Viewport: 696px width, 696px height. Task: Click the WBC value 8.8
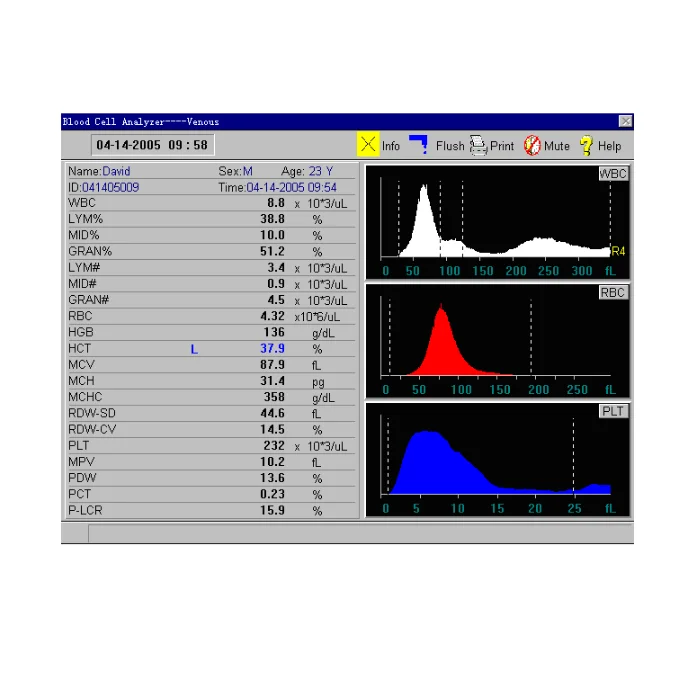[x=276, y=203]
